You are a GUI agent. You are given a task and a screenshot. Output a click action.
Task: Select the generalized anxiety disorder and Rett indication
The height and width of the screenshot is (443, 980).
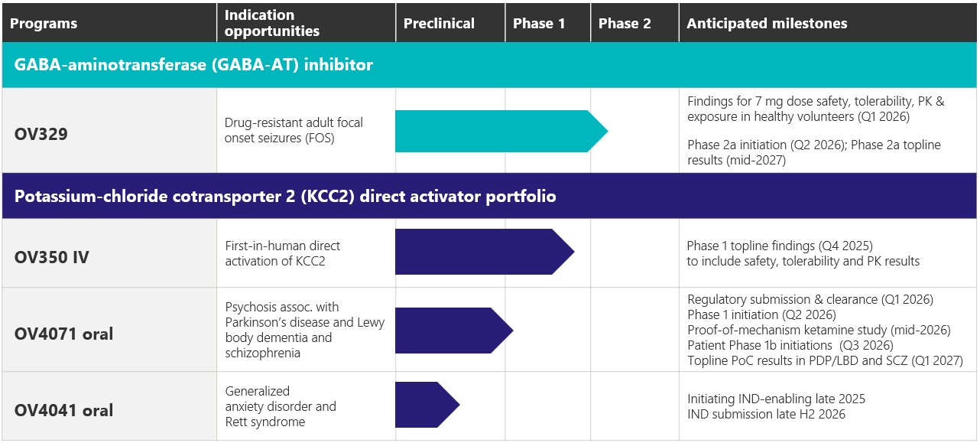click(280, 406)
